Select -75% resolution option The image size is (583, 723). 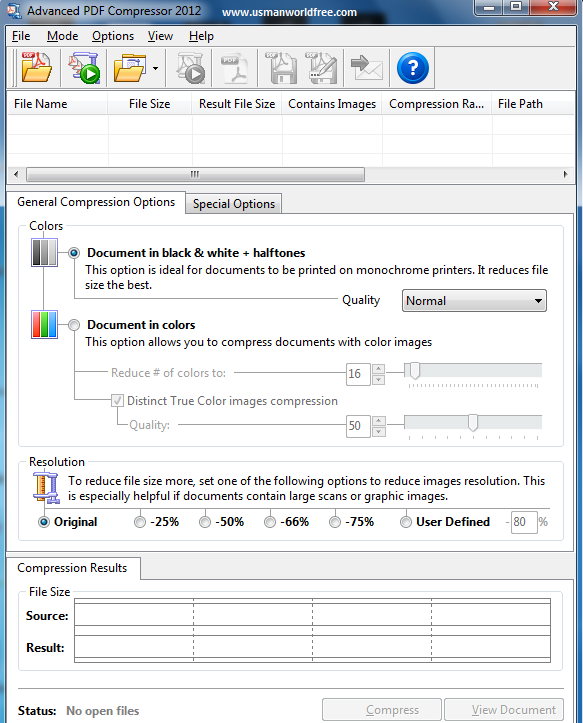(x=335, y=522)
